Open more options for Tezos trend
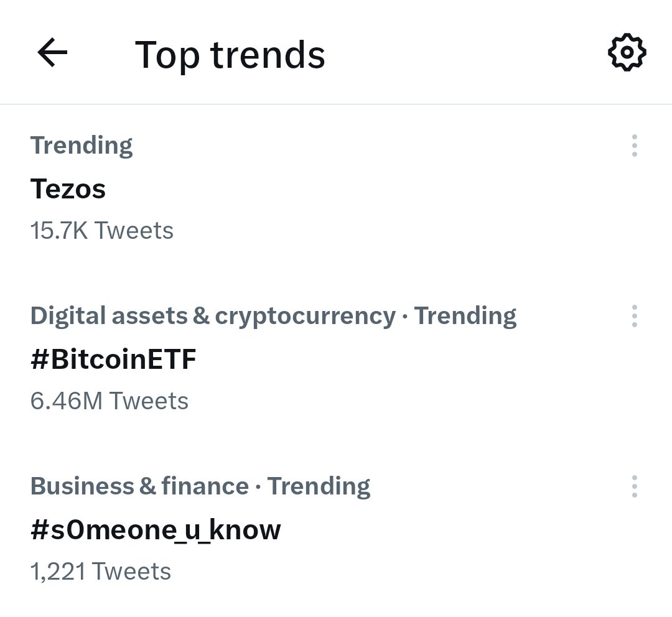This screenshot has width=672, height=617. pos(634,146)
